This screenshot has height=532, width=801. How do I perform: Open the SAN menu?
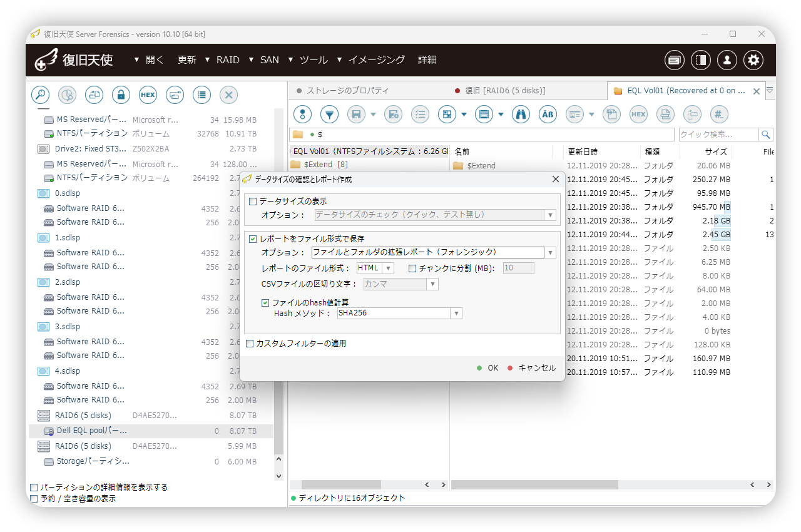[270, 60]
